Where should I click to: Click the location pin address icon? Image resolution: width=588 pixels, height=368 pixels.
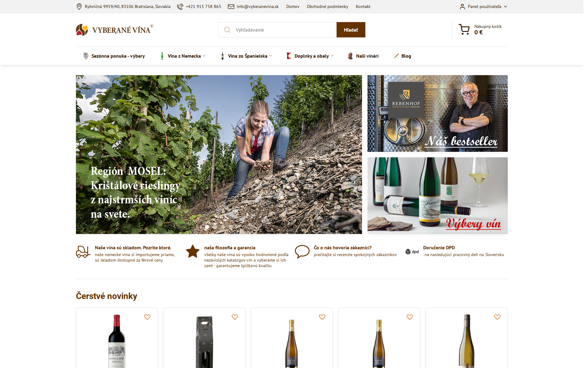tap(79, 6)
